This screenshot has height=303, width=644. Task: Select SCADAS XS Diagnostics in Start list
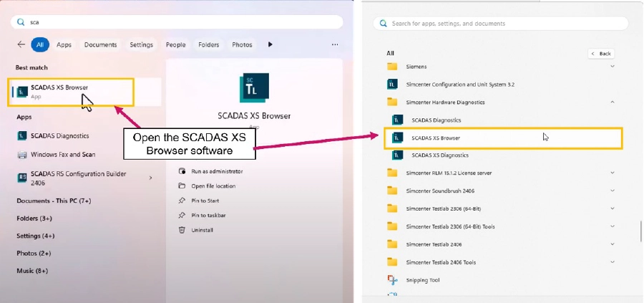point(439,155)
